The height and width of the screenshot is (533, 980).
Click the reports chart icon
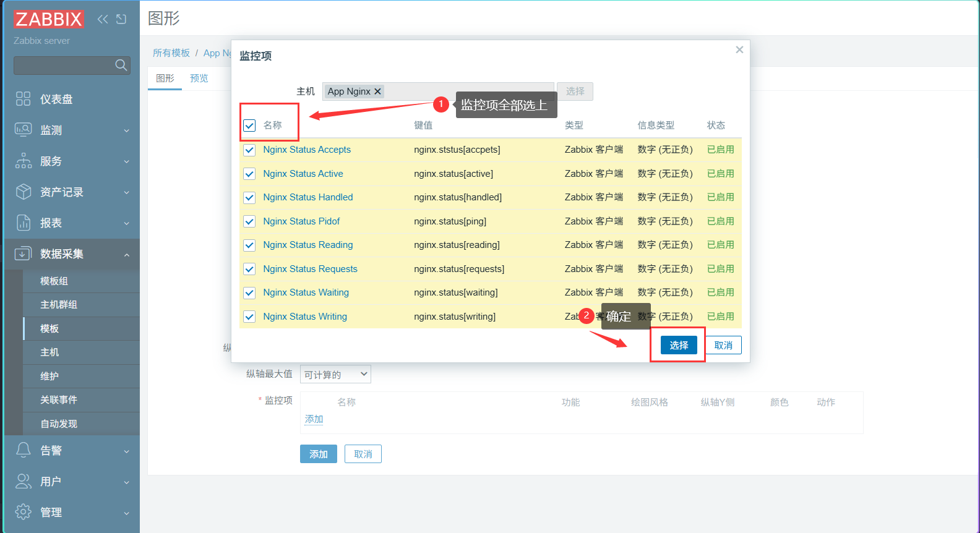click(23, 223)
